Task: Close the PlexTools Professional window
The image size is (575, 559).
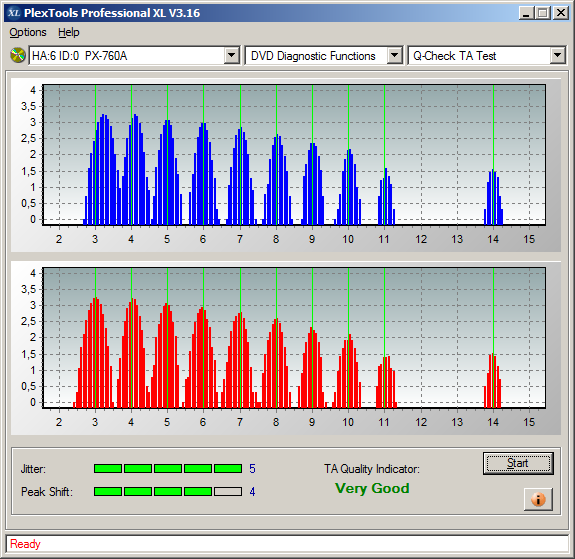Action: pos(561,13)
